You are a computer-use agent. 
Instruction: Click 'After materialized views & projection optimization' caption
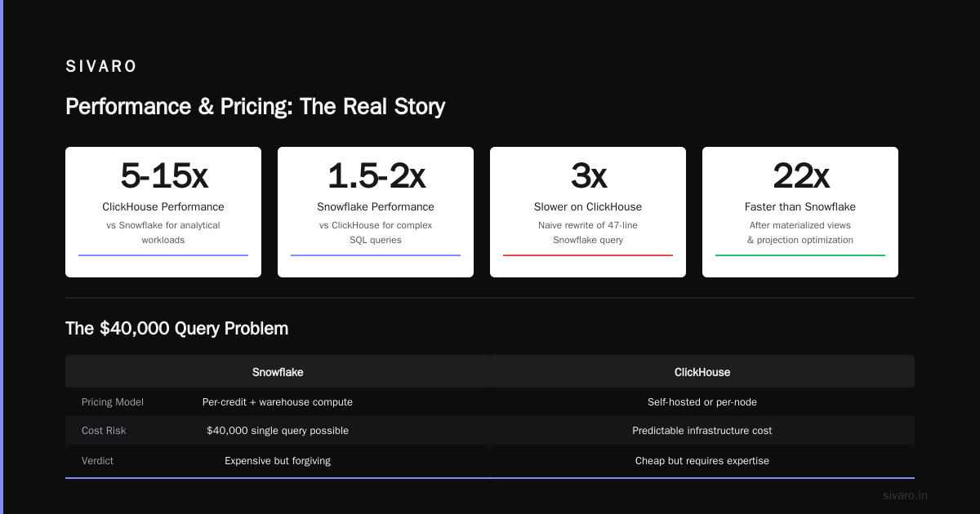pos(800,233)
